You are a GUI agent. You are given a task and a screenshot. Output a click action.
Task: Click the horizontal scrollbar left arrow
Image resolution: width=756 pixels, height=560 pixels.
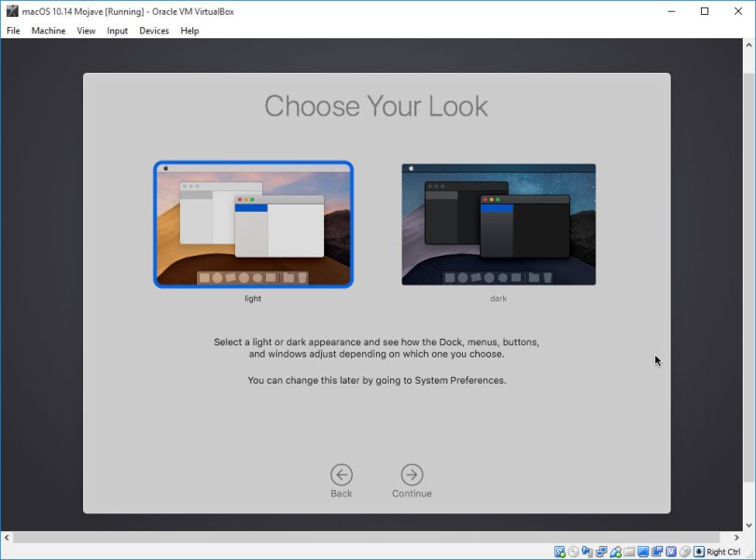click(x=7, y=538)
